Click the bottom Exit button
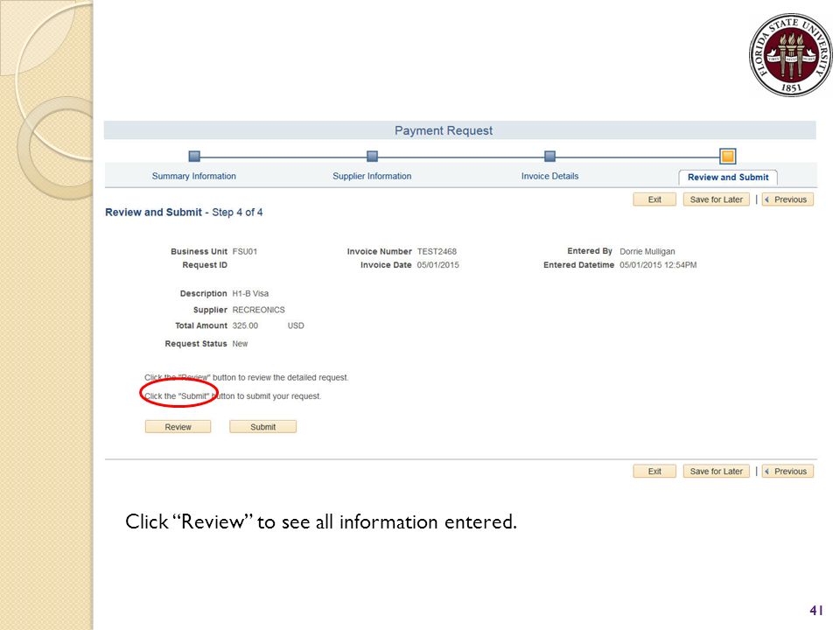The image size is (840, 630). (x=654, y=472)
